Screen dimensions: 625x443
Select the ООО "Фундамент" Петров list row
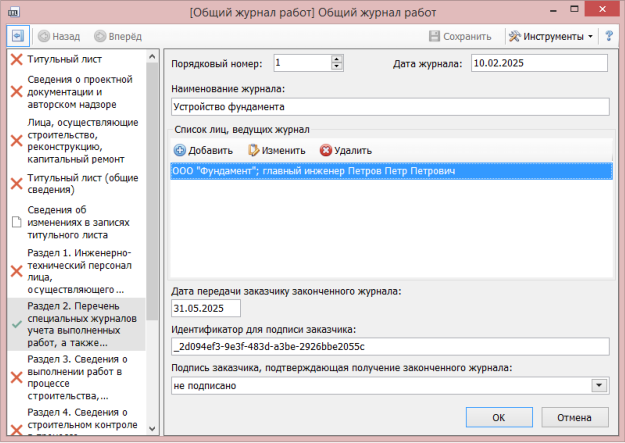coord(391,171)
